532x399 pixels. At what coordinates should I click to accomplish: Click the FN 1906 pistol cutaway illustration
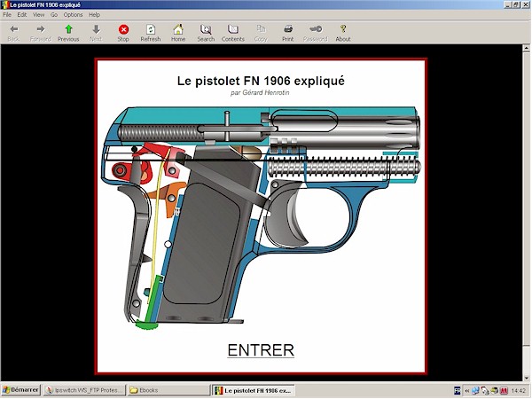click(262, 217)
